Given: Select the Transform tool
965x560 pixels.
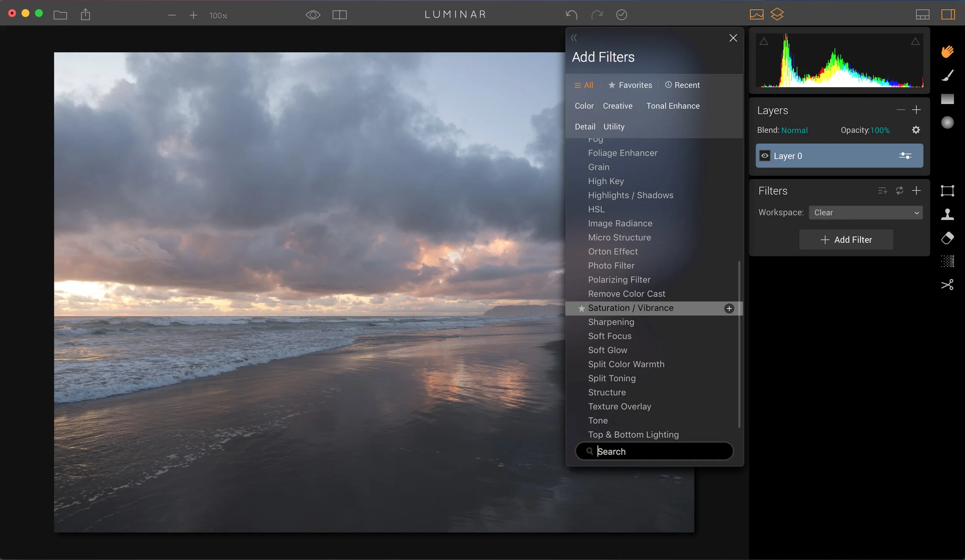Looking at the screenshot, I should click(x=947, y=191).
